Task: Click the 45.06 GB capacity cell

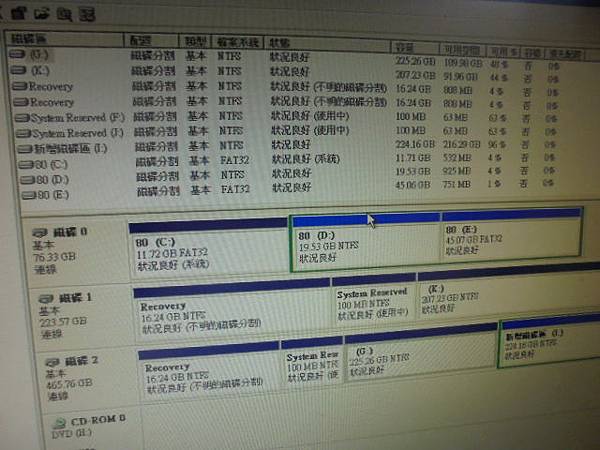Action: 413,184
